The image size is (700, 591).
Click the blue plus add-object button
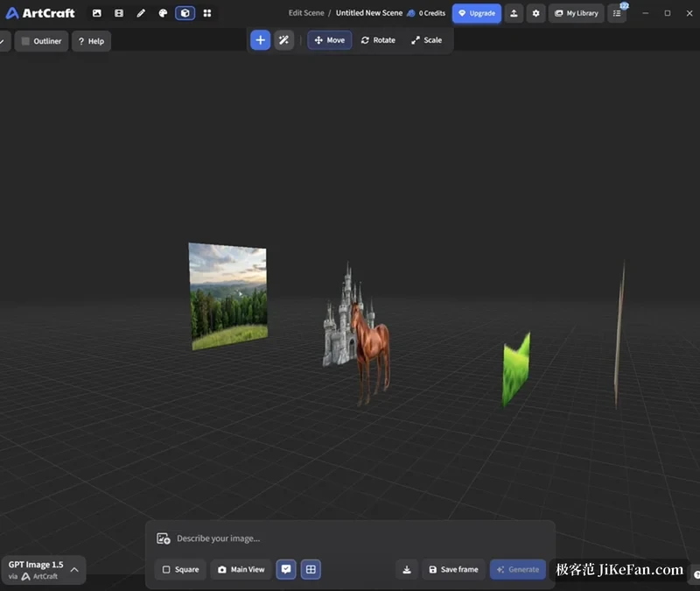(x=260, y=40)
